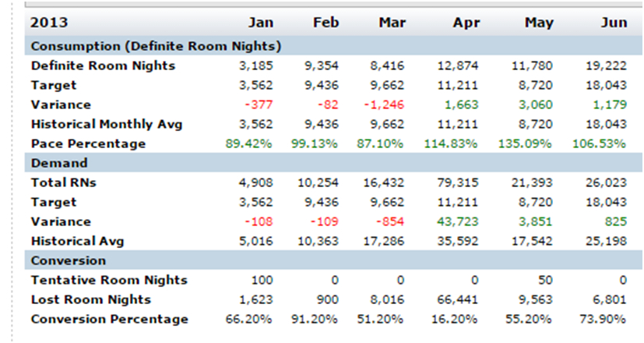Click the Pace Percentage row label
Image resolution: width=644 pixels, height=343 pixels.
(88, 143)
